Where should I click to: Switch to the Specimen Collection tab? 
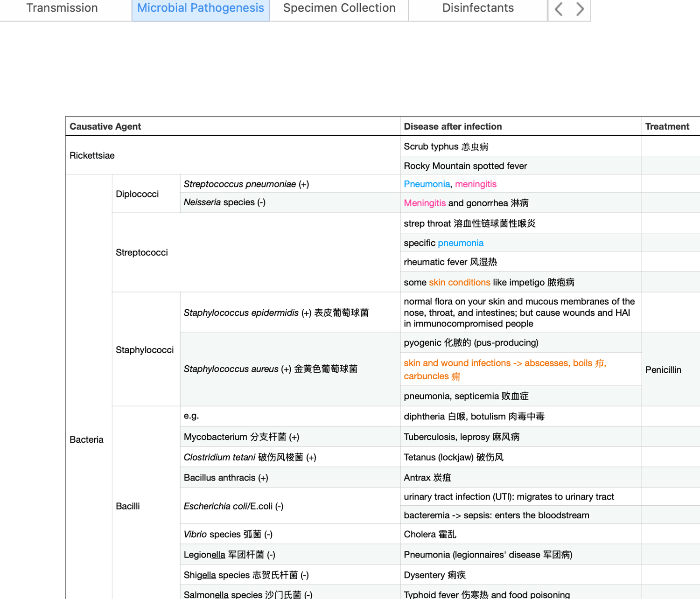tap(339, 8)
